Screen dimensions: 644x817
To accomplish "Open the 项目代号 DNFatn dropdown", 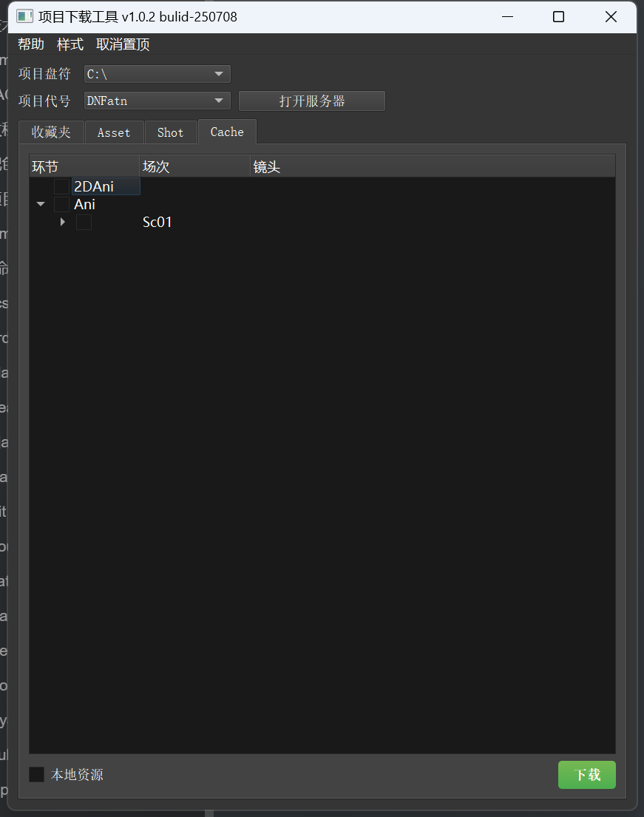I will (157, 101).
